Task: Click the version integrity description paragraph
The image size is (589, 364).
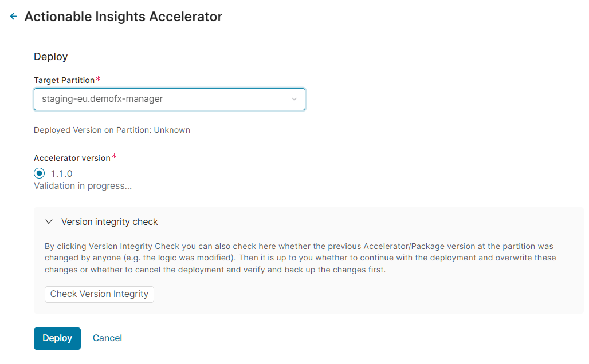Action: (300, 258)
